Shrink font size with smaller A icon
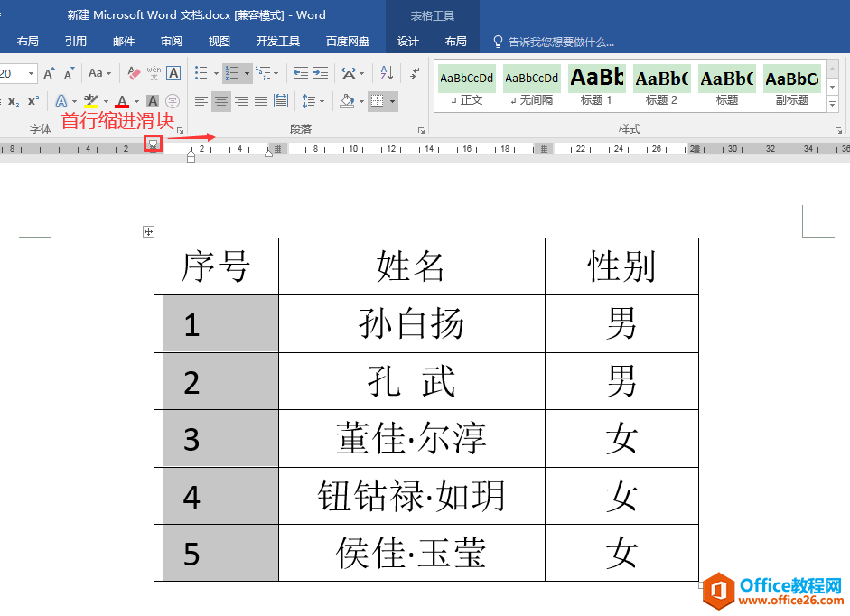The width and height of the screenshot is (850, 616). coord(69,73)
